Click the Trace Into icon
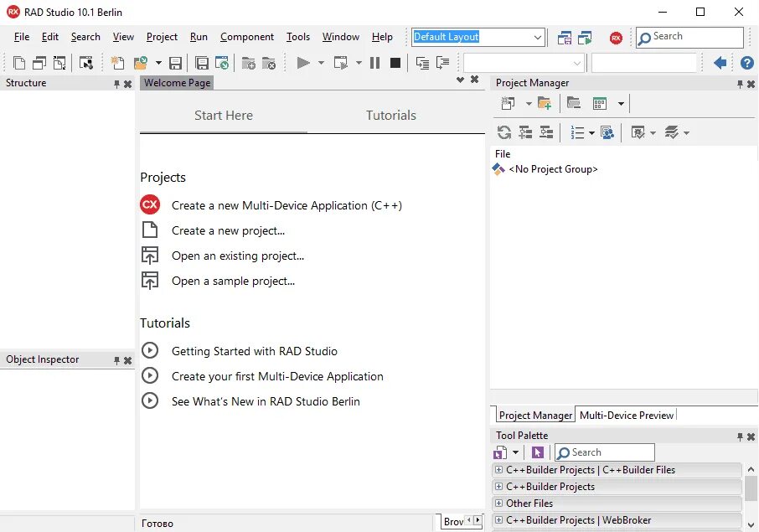This screenshot has height=532, width=759. click(422, 63)
